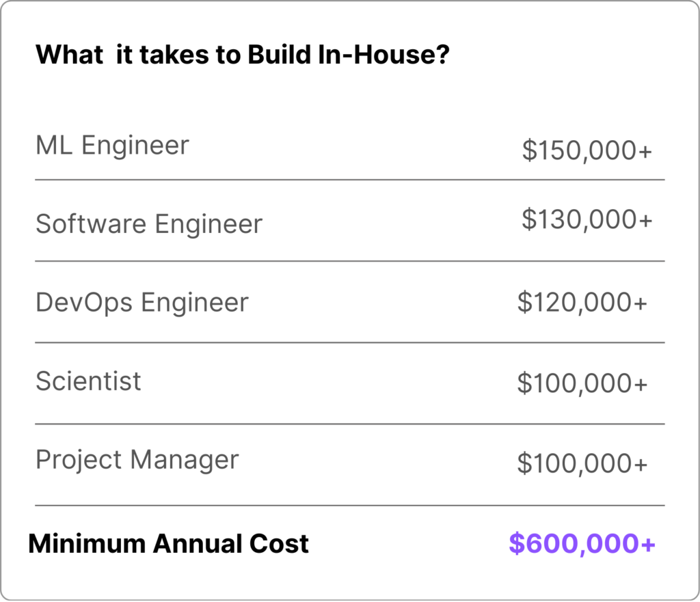Click divider line below Scientist row
Image resolution: width=700 pixels, height=602 pixels.
click(x=349, y=424)
